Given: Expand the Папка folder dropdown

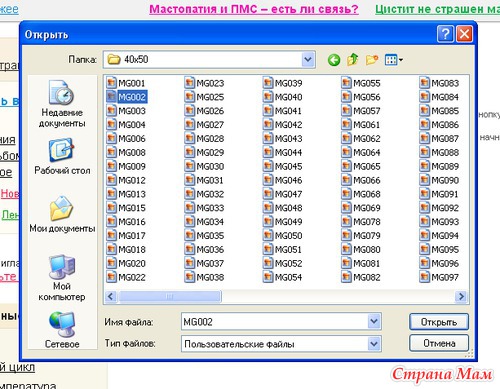Looking at the screenshot, I should click(308, 60).
